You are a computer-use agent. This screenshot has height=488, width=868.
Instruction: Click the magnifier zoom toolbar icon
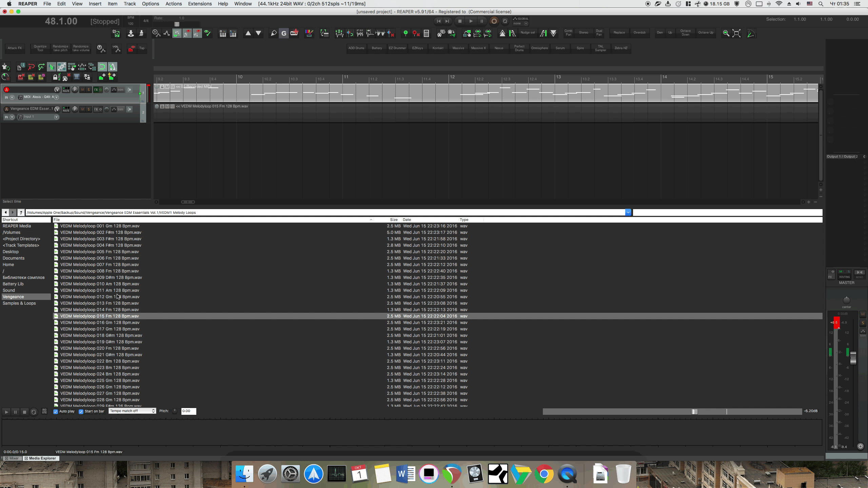(x=726, y=33)
